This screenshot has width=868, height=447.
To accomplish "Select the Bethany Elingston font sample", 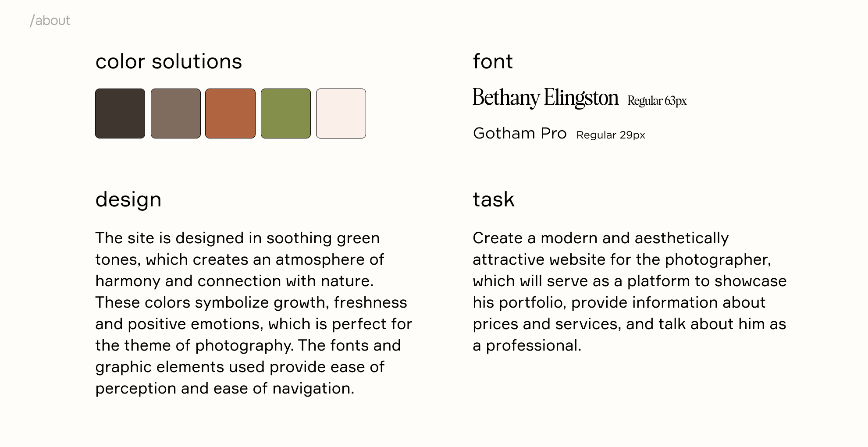I will pos(545,98).
